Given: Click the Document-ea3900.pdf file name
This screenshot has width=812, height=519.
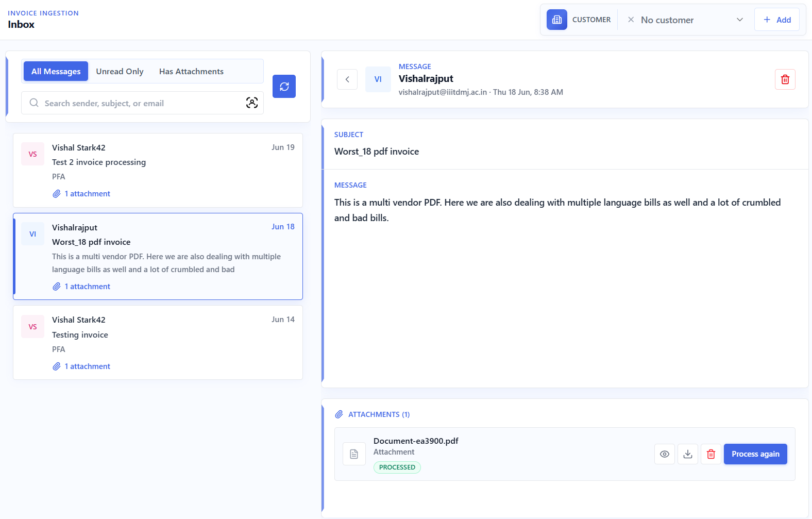Looking at the screenshot, I should (x=416, y=441).
